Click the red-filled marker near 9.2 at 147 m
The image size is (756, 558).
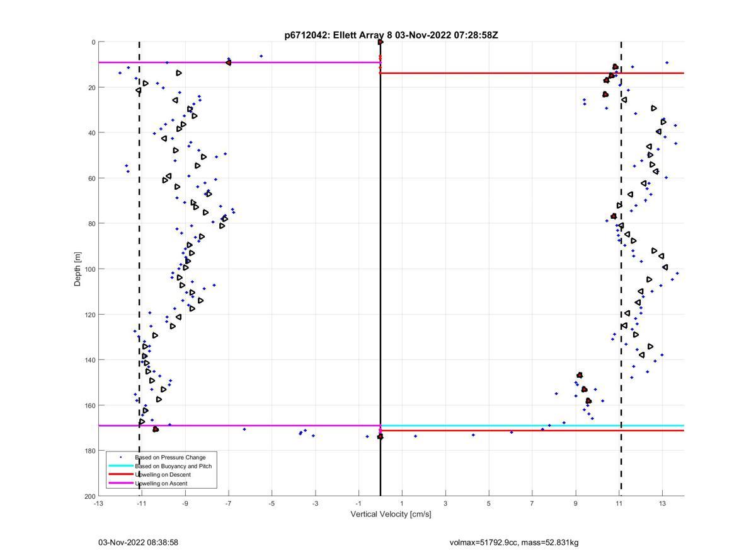coord(580,375)
